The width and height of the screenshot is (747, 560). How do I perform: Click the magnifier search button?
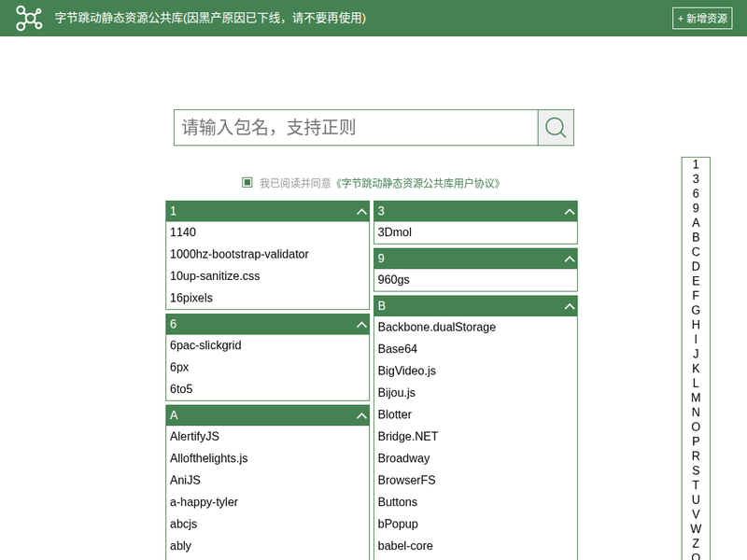(556, 128)
